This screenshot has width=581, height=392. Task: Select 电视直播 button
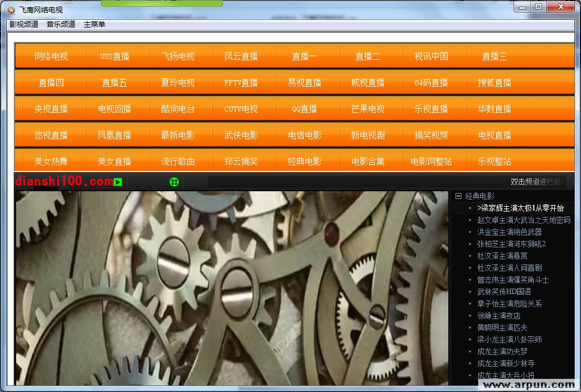pyautogui.click(x=495, y=135)
